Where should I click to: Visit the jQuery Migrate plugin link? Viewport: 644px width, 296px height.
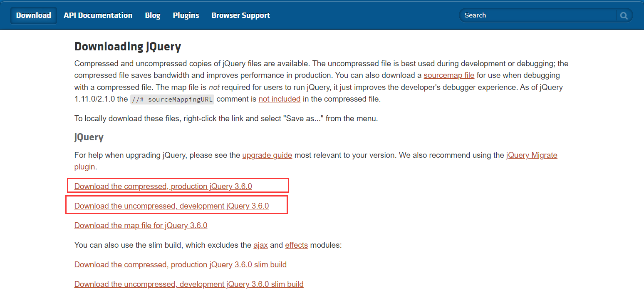point(532,155)
